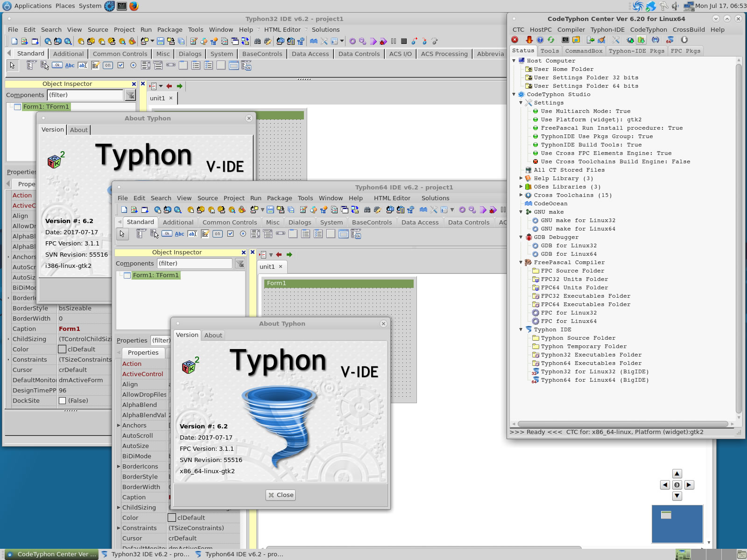Select the TEdit component in Typhon64 palette

(192, 234)
